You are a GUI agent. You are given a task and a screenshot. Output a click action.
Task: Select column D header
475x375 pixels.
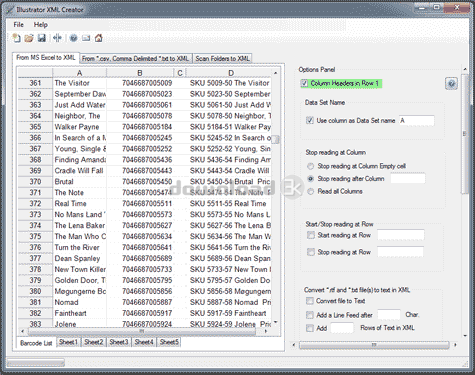coord(230,73)
